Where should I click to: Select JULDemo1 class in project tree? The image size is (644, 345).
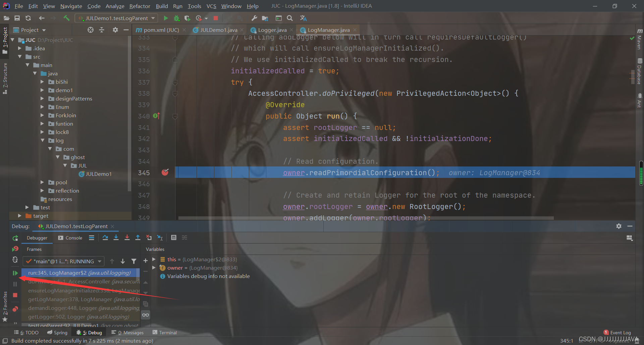95,174
